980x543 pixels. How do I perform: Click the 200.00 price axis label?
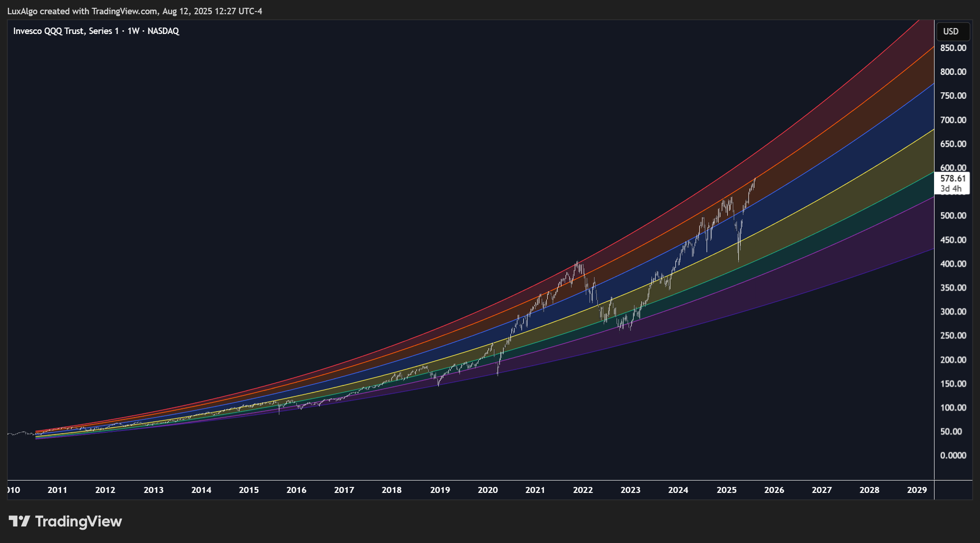click(953, 360)
